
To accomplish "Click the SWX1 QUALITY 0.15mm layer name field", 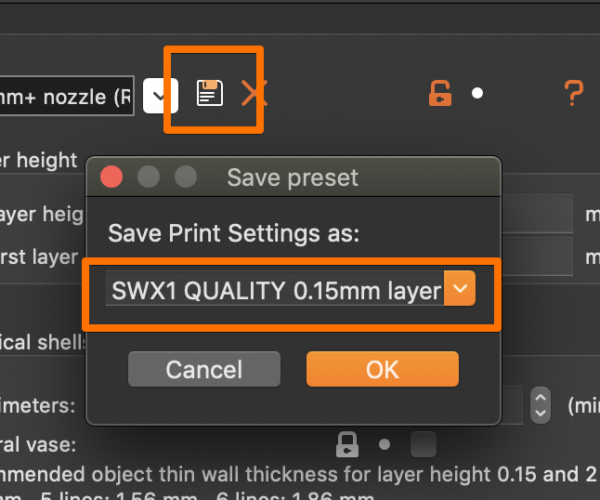I will (x=275, y=288).
